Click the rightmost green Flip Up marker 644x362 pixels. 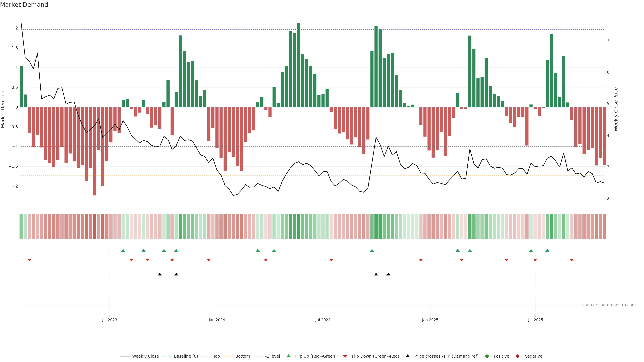[547, 250]
